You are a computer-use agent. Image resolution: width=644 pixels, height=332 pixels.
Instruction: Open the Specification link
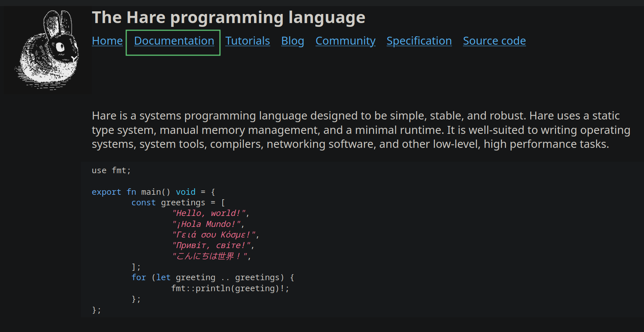click(419, 41)
